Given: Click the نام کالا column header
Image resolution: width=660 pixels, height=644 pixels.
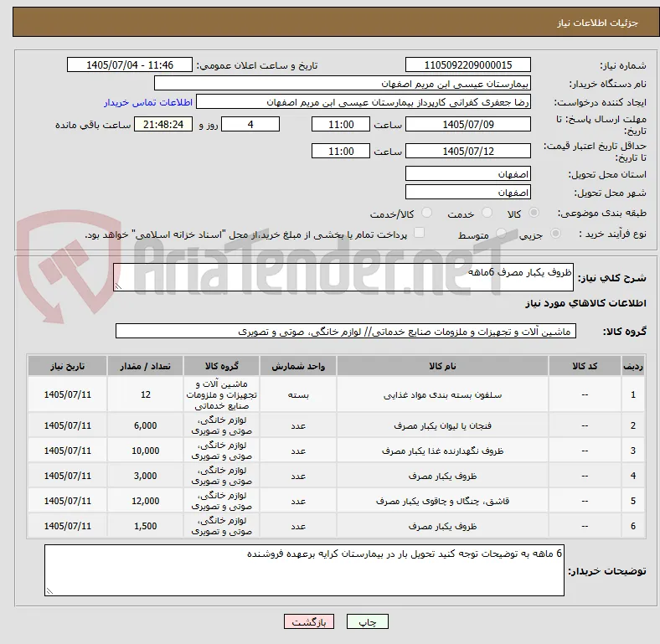Looking at the screenshot, I should click(442, 366).
